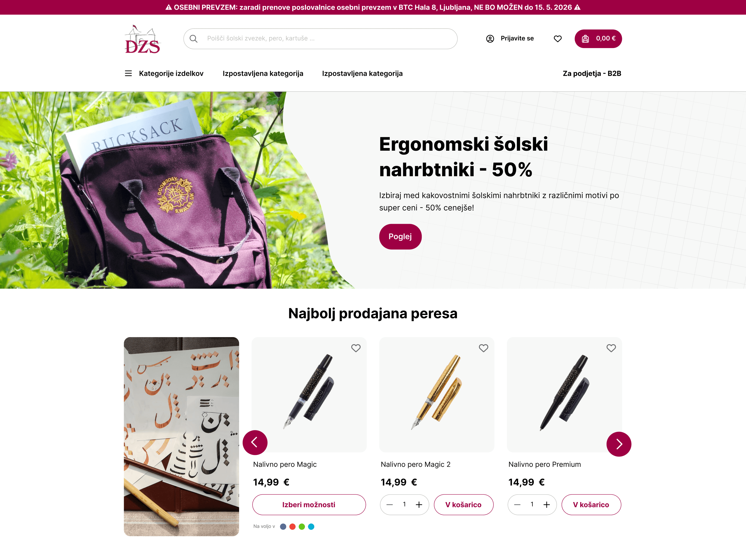Click Izberi možnosti for Nalivno pero Magic
The image size is (746, 560).
tap(309, 505)
